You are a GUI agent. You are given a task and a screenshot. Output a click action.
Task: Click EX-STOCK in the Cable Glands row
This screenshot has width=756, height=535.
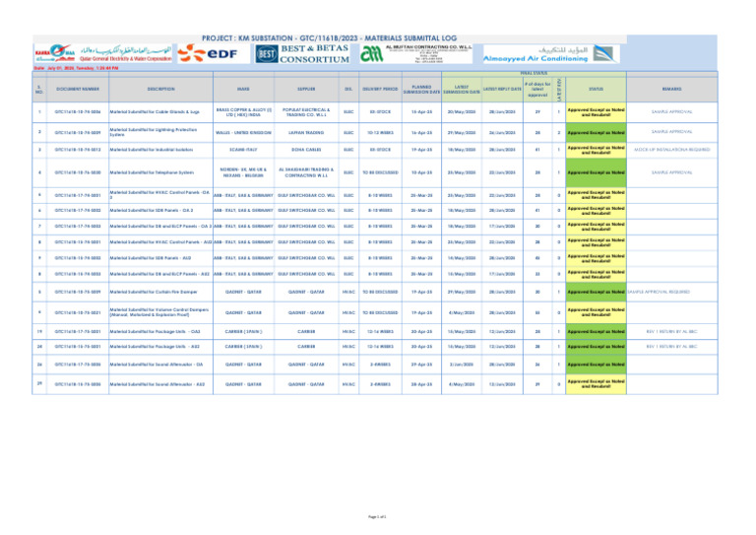coord(380,112)
